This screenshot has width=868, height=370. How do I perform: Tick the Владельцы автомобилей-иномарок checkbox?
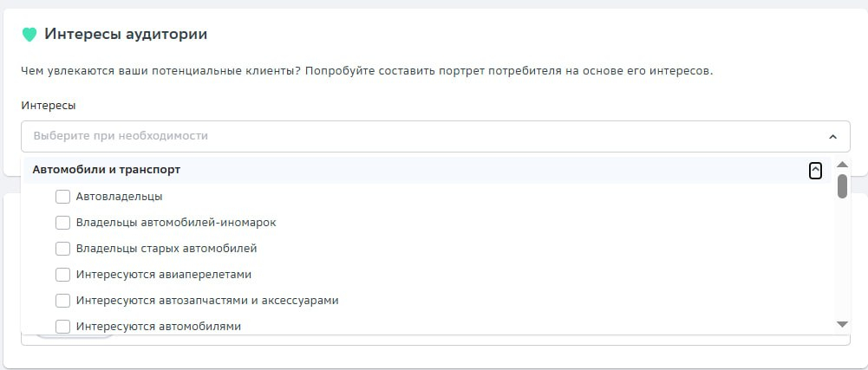63,223
